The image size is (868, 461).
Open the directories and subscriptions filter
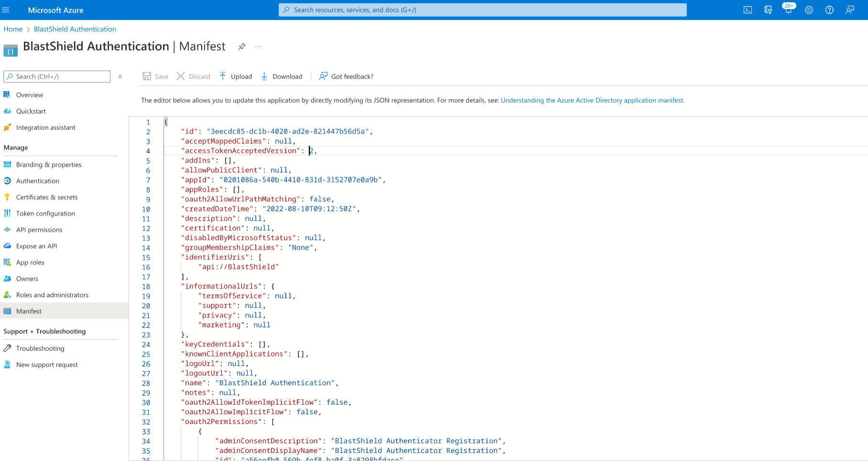[768, 10]
